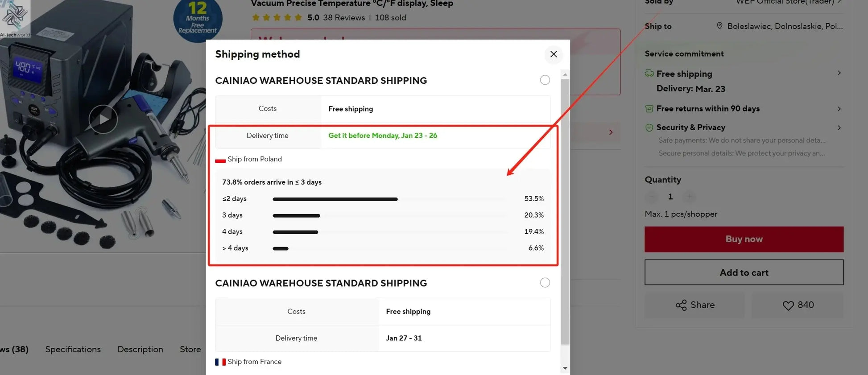Viewport: 868px width, 375px height.
Task: Share this product
Action: 694,305
